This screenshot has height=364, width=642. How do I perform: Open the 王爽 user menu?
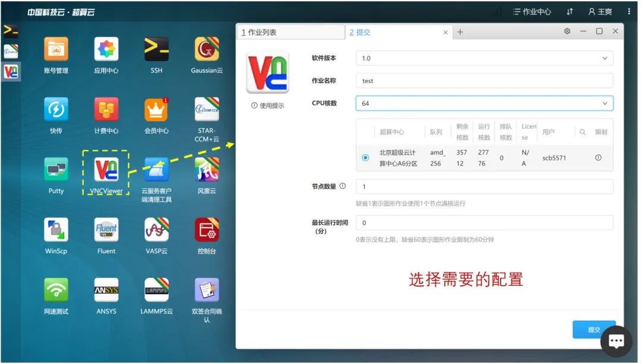click(600, 11)
